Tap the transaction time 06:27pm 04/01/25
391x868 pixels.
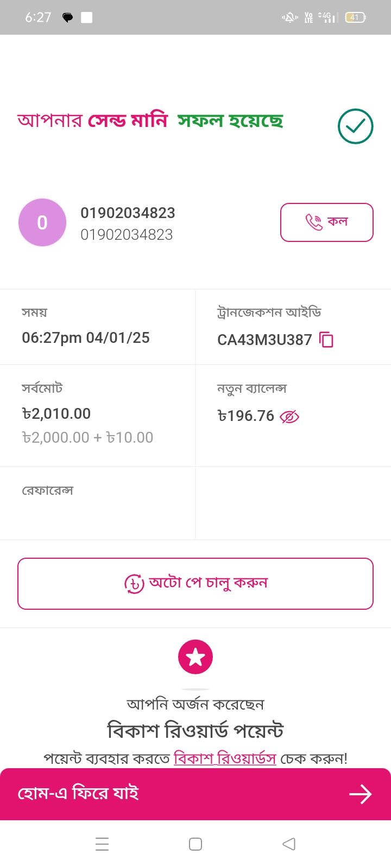(86, 338)
